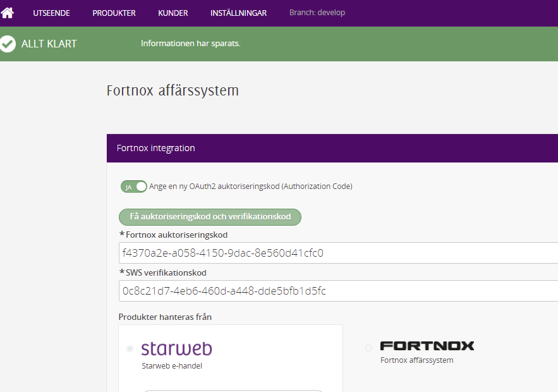This screenshot has height=392, width=558.
Task: Select the Fortnox affärssystem radio button
Action: click(x=368, y=348)
